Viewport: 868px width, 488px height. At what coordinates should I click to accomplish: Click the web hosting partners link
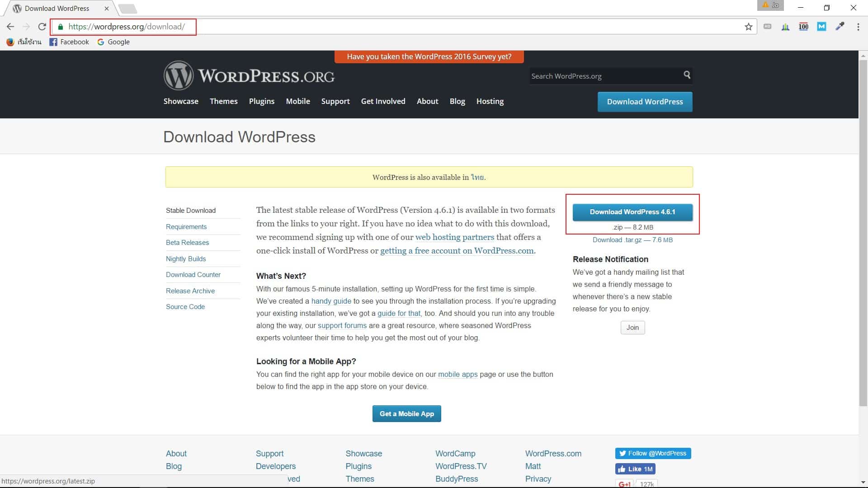(x=455, y=237)
